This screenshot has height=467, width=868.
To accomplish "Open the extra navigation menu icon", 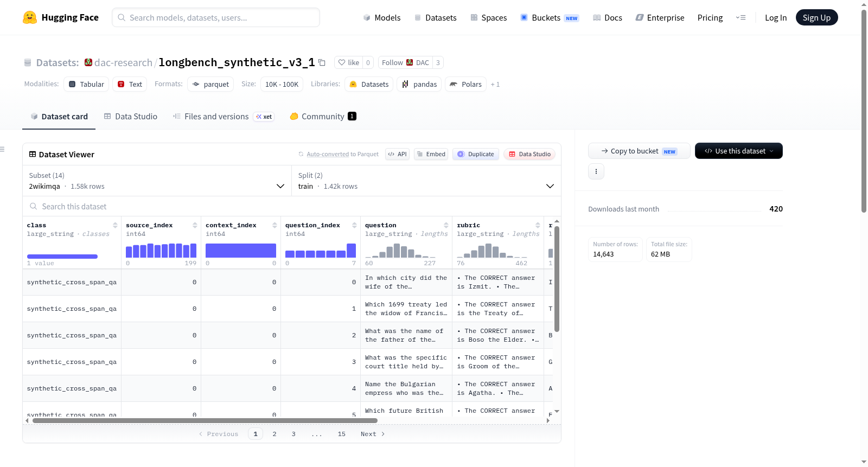I will point(741,17).
